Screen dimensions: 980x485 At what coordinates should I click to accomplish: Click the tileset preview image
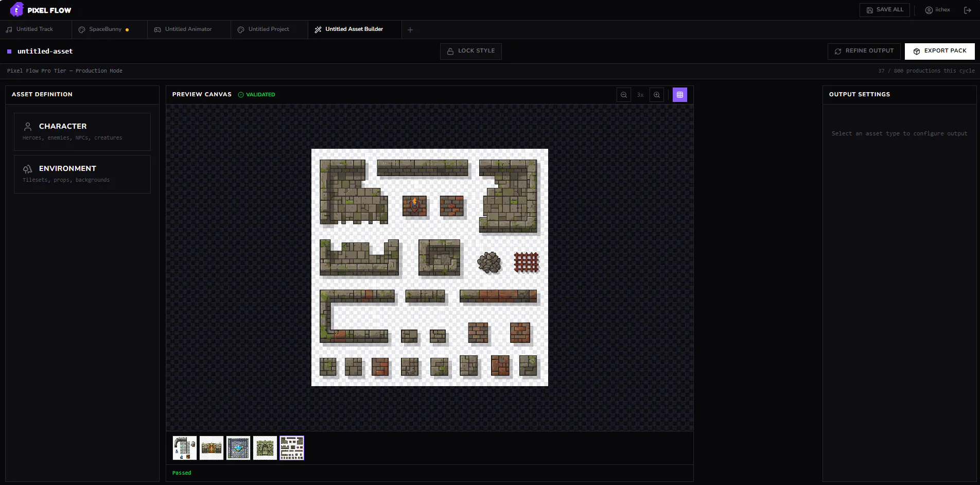click(x=430, y=267)
